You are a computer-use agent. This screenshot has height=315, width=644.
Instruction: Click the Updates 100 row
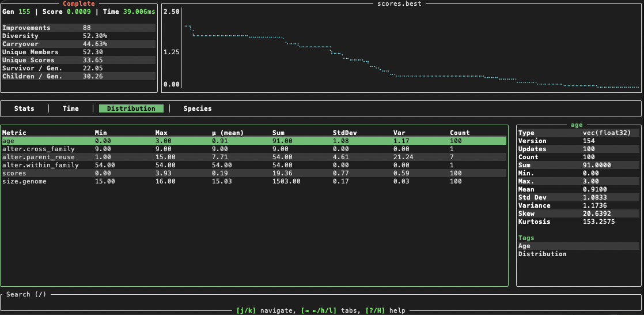point(579,149)
